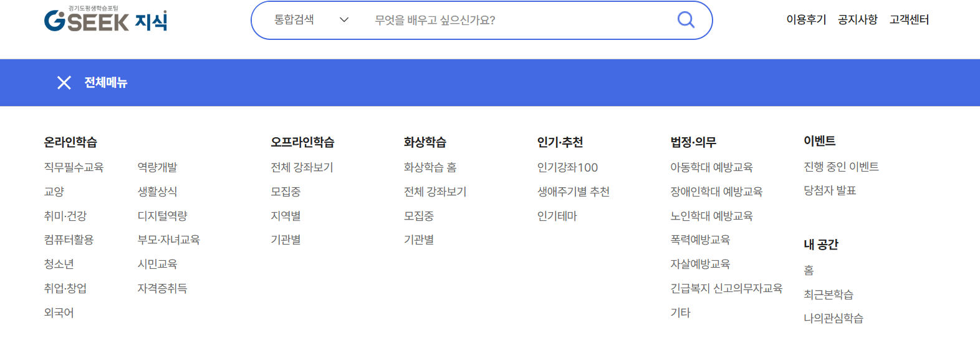Viewport: 980px width, 360px height.
Task: Go to 생애주기별 추천
Action: click(x=574, y=192)
